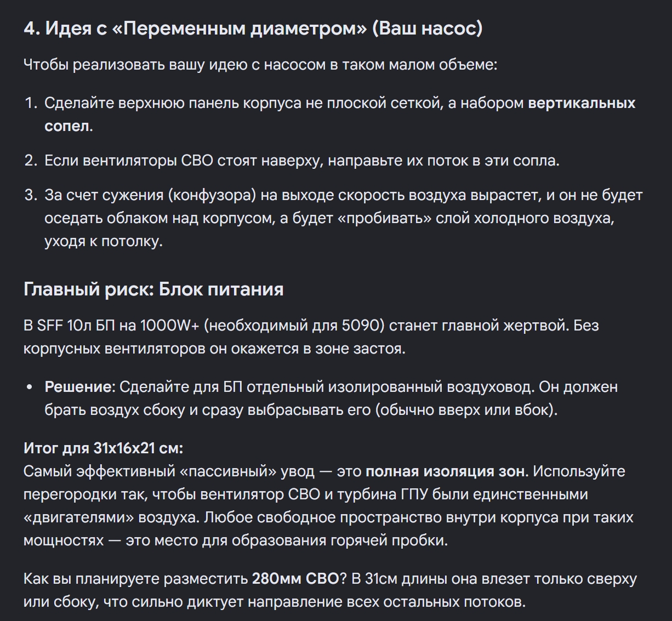Click the text «мощностях — это место для образования»
This screenshot has height=621, width=672.
pos(236,540)
